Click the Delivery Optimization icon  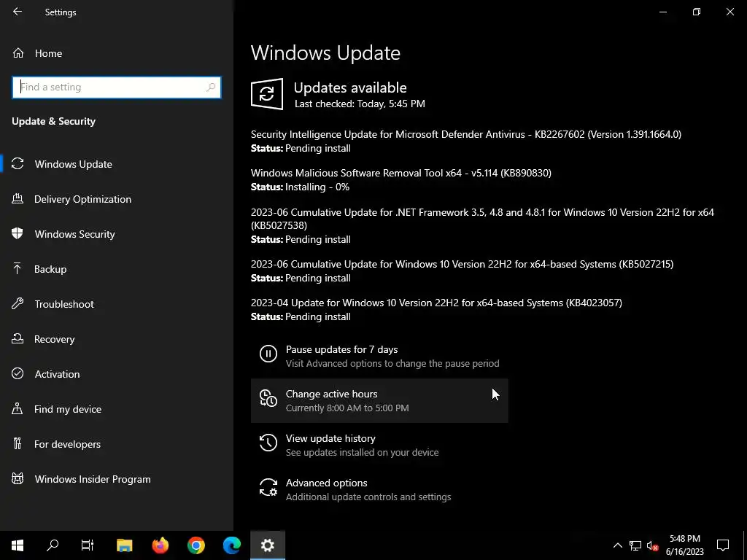coord(18,199)
